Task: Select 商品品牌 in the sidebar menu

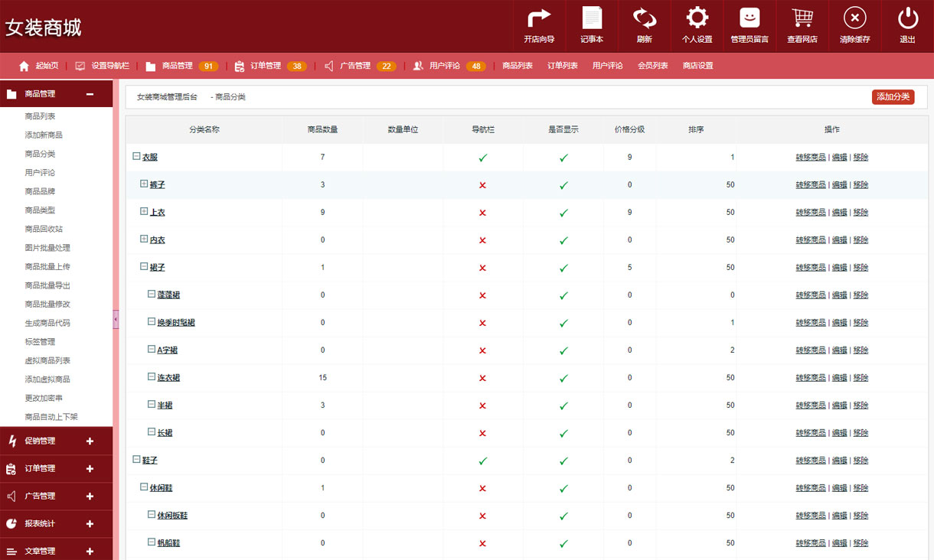Action: point(40,191)
